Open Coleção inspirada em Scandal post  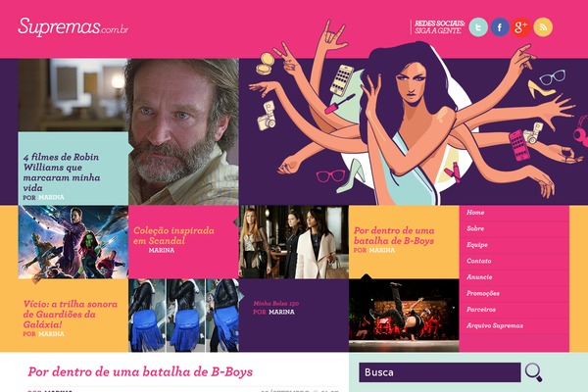(173, 235)
